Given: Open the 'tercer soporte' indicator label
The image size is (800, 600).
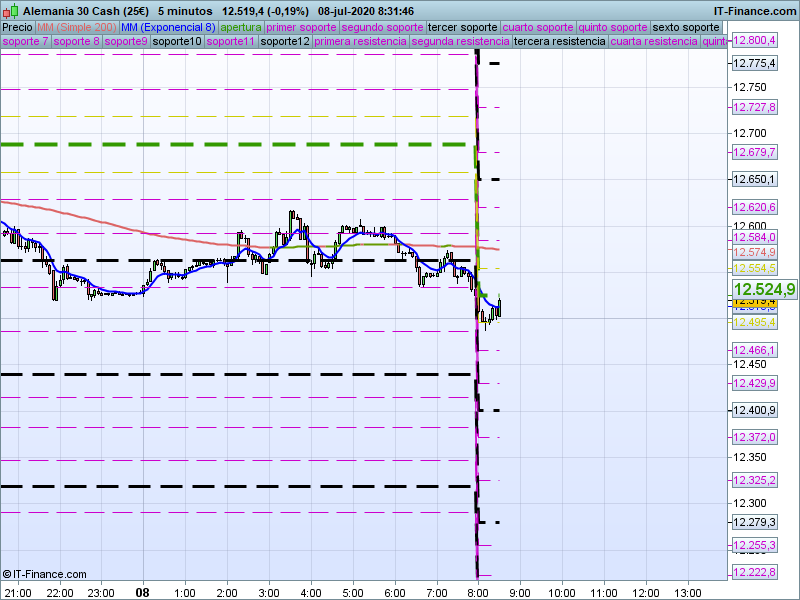Looking at the screenshot, I should coord(462,27).
